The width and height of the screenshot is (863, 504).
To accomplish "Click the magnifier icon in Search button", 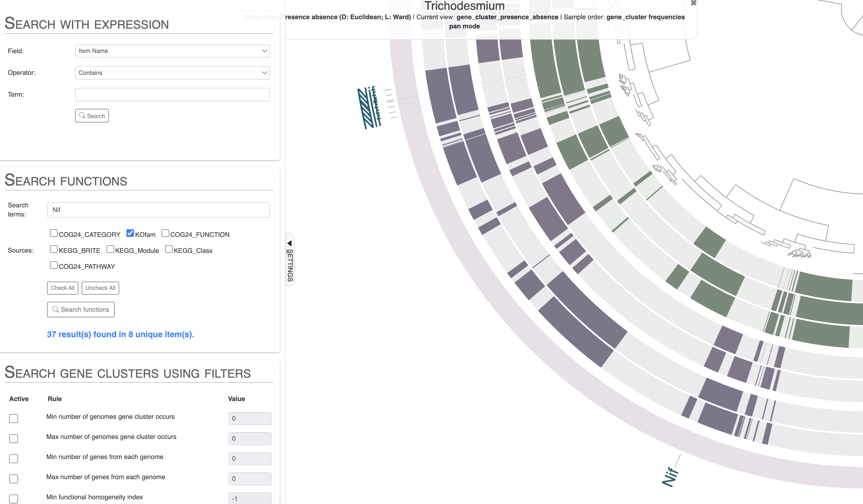I will pos(82,115).
